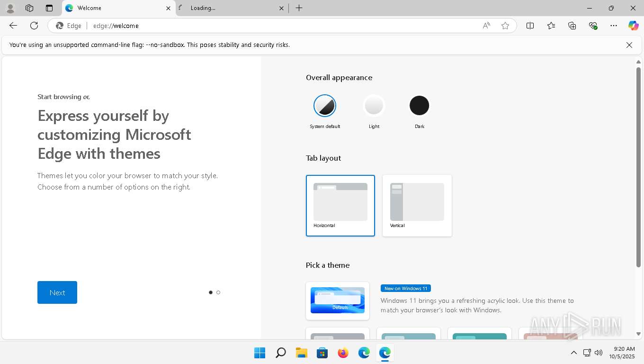The image size is (644, 364).
Task: Select the gray theme thumbnail
Action: tap(338, 334)
